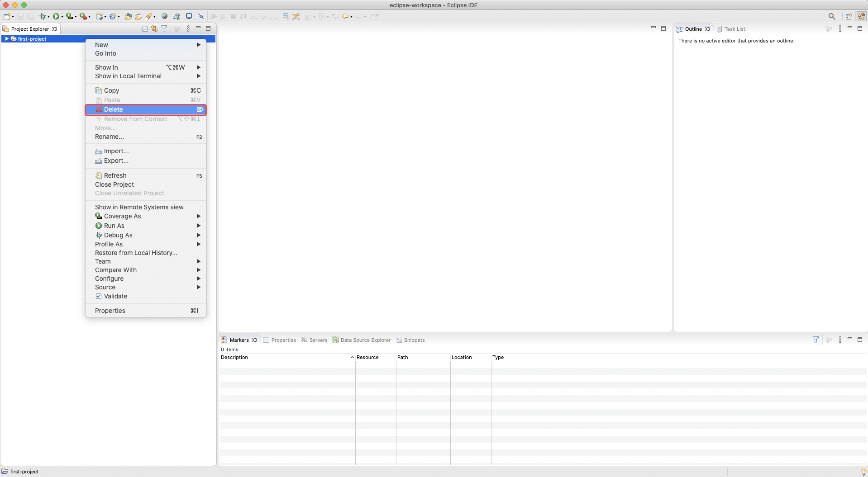The width and height of the screenshot is (868, 477).
Task: Expand the Profile As submenu
Action: pos(146,244)
